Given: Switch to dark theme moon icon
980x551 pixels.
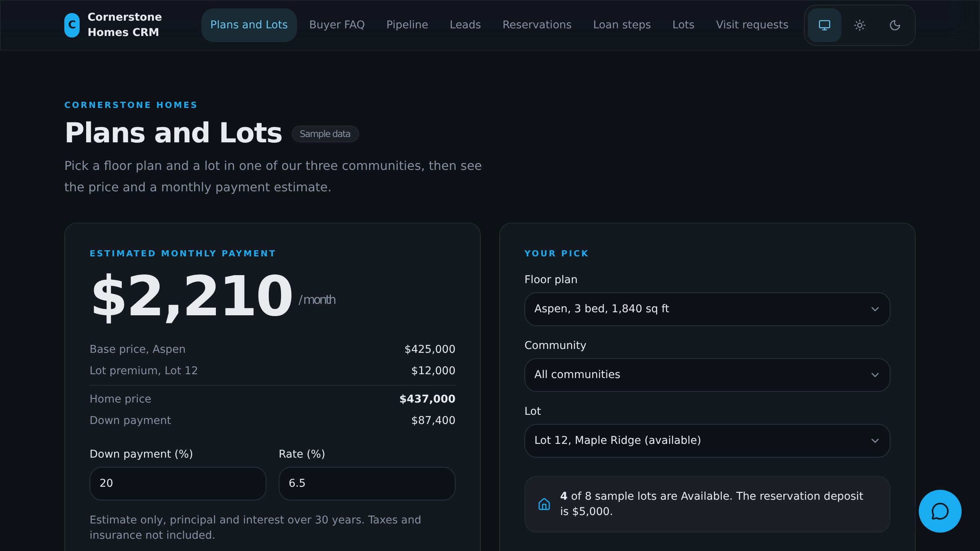Looking at the screenshot, I should point(895,25).
